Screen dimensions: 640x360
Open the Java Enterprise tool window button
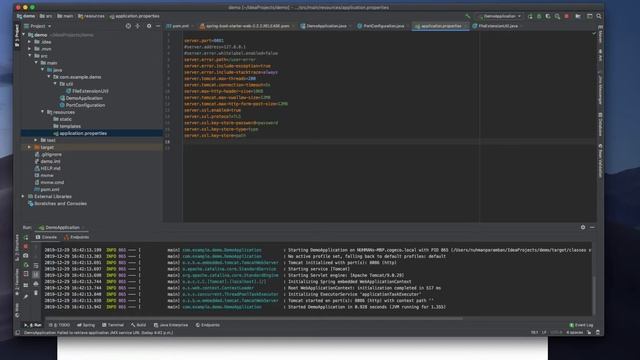[x=171, y=325]
